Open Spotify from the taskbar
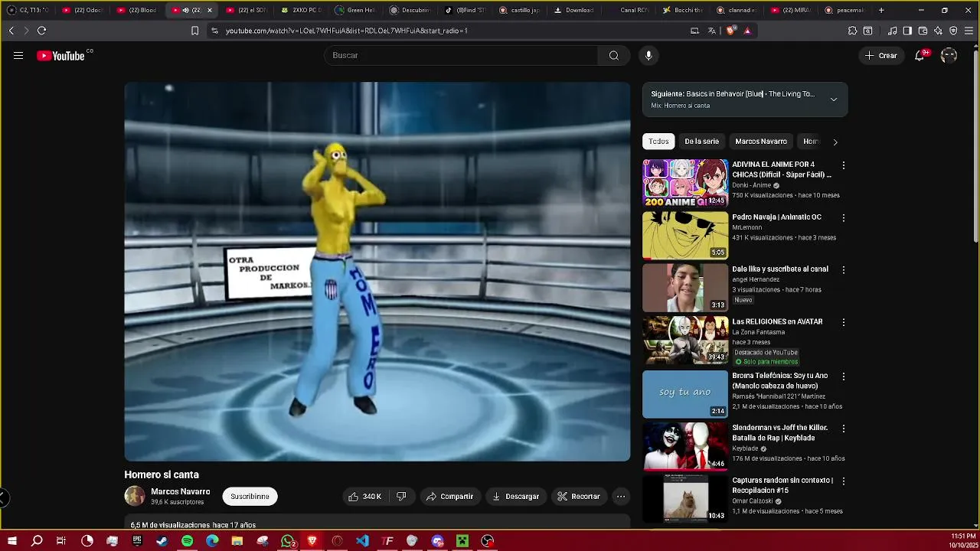Image resolution: width=980 pixels, height=551 pixels. [x=188, y=541]
